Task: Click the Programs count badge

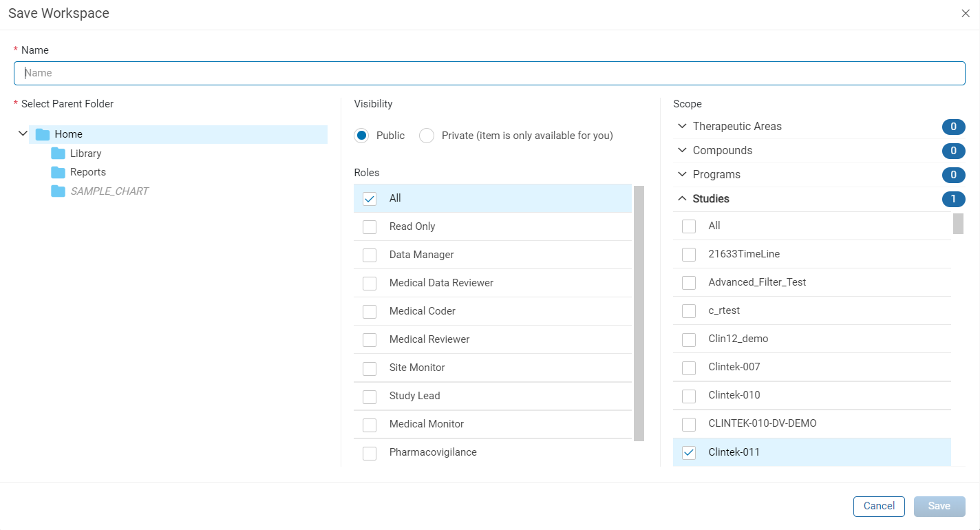Action: coord(954,175)
